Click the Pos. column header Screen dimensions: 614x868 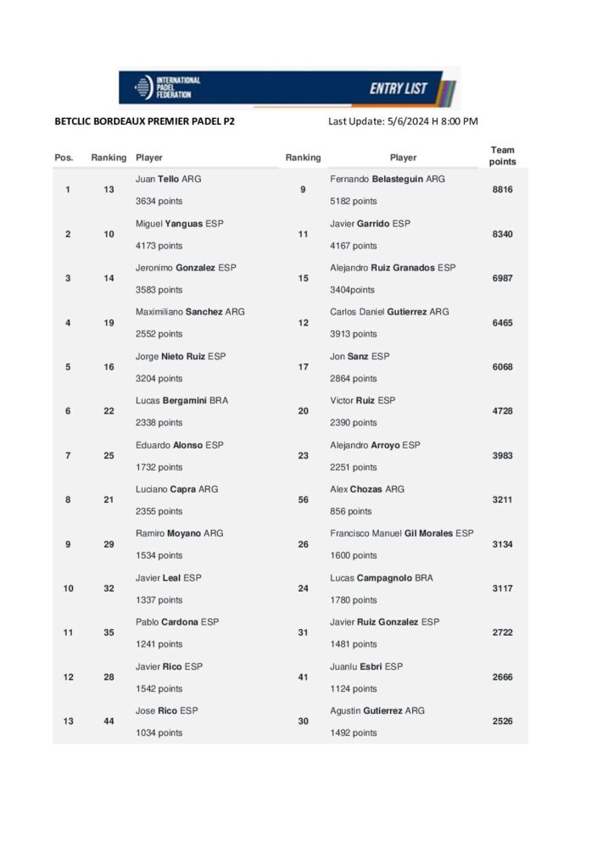pyautogui.click(x=64, y=158)
